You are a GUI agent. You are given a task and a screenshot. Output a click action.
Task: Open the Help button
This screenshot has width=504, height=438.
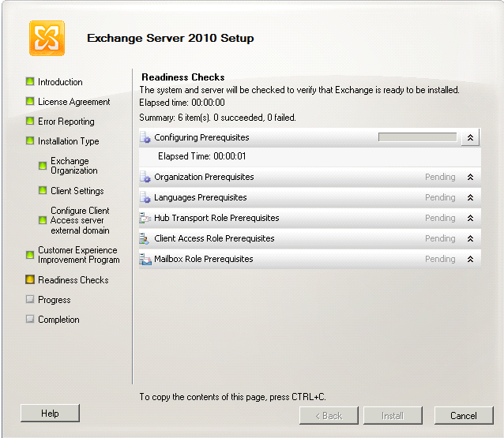50,413
